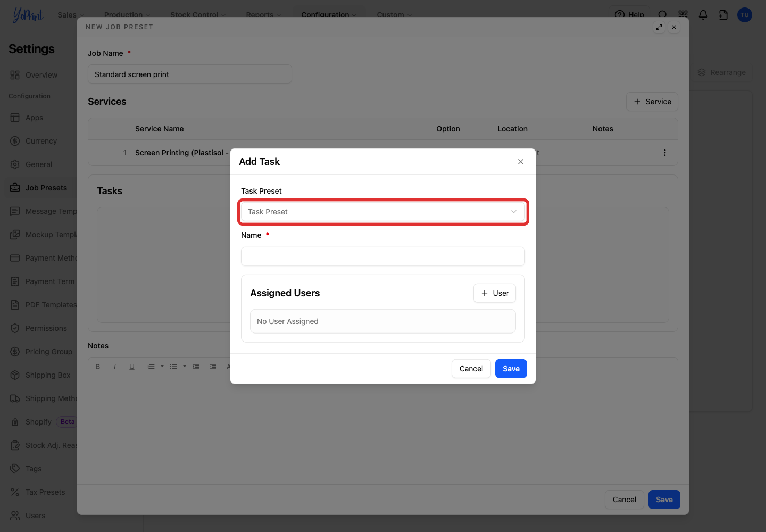Open row options for Screen Printing service

(665, 153)
